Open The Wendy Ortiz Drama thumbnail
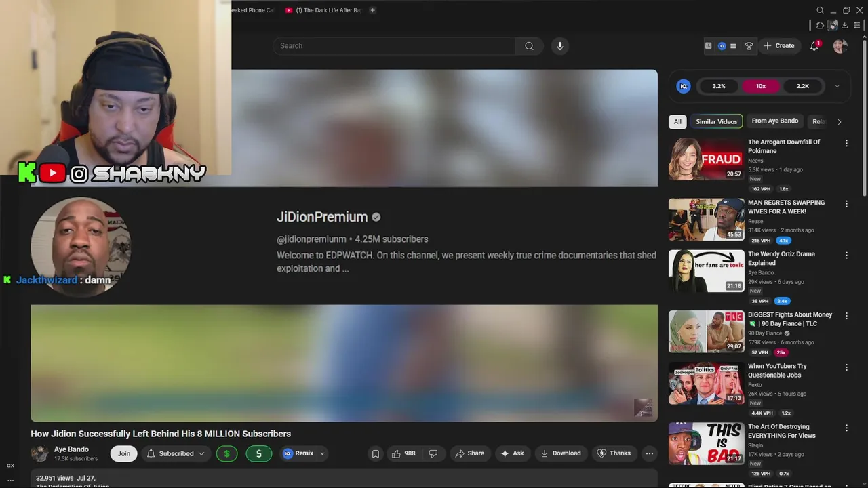The height and width of the screenshot is (488, 868). tap(706, 271)
